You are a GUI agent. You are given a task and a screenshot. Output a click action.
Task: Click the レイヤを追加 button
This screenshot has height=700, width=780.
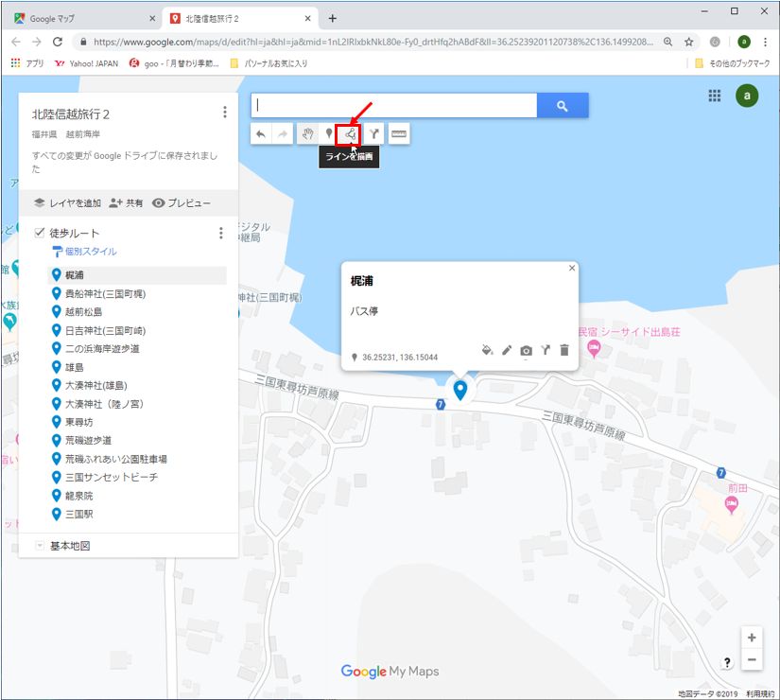click(x=67, y=202)
